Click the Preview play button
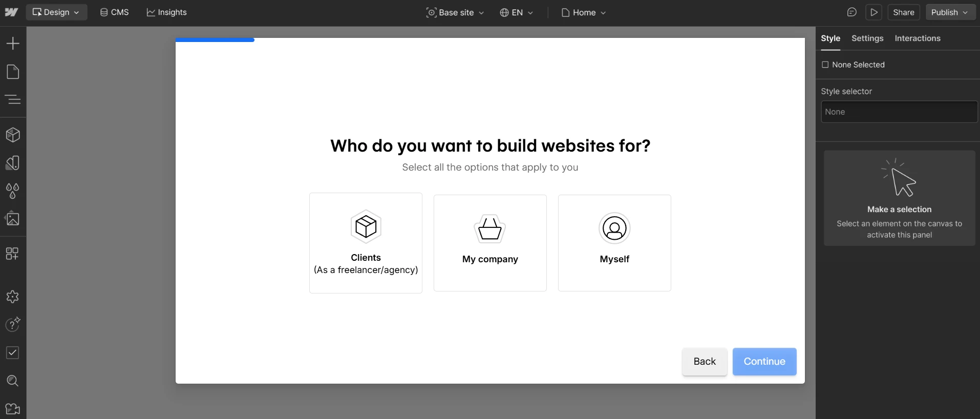This screenshot has width=980, height=419. (874, 12)
